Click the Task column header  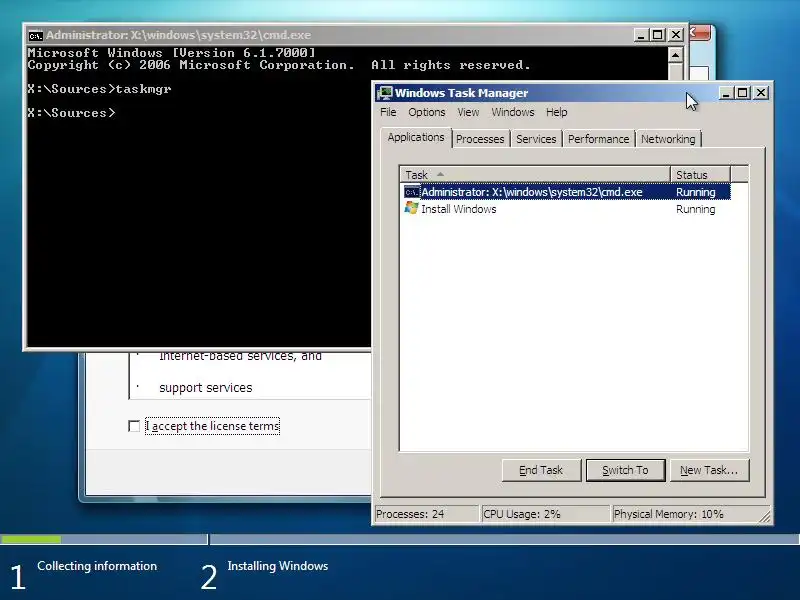pos(535,174)
